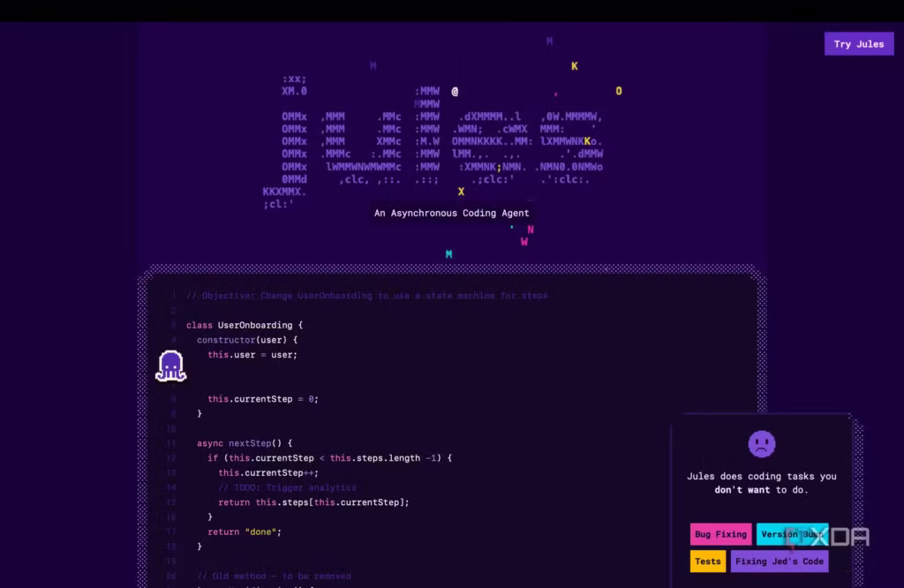Select the pink Bug Fixing tag
The image size is (904, 588).
pos(720,534)
